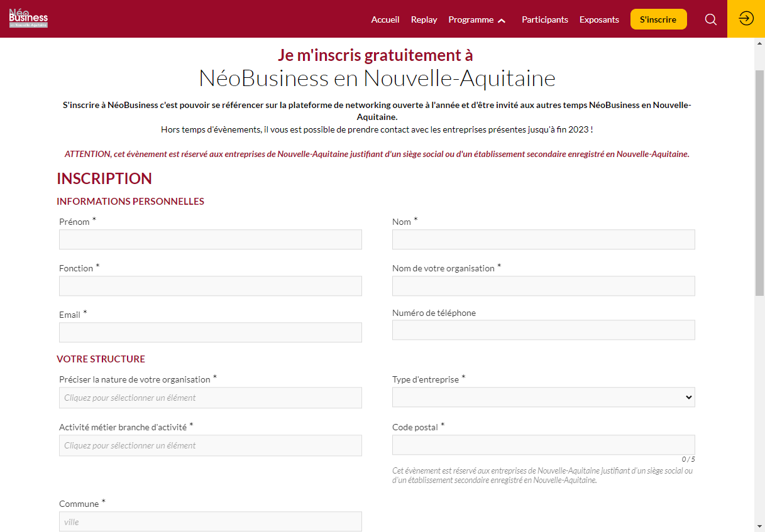Open the search magnifier icon
The width and height of the screenshot is (765, 532).
click(x=711, y=19)
